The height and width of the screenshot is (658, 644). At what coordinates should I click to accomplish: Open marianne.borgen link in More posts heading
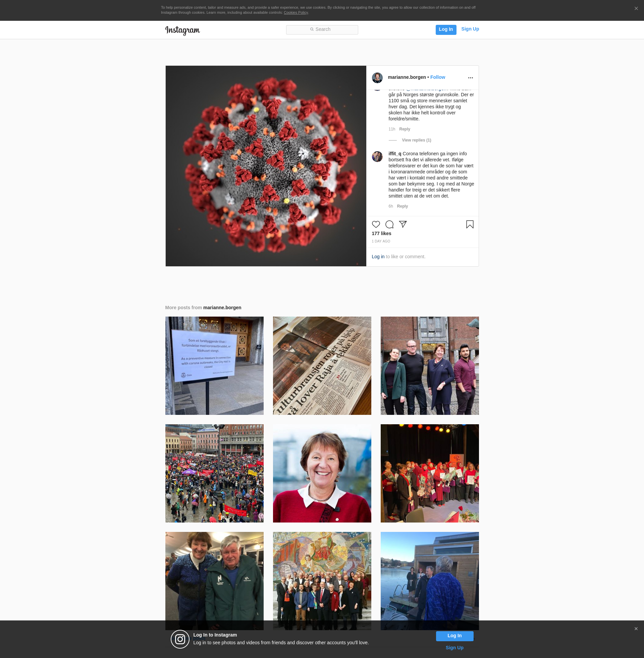pyautogui.click(x=222, y=307)
